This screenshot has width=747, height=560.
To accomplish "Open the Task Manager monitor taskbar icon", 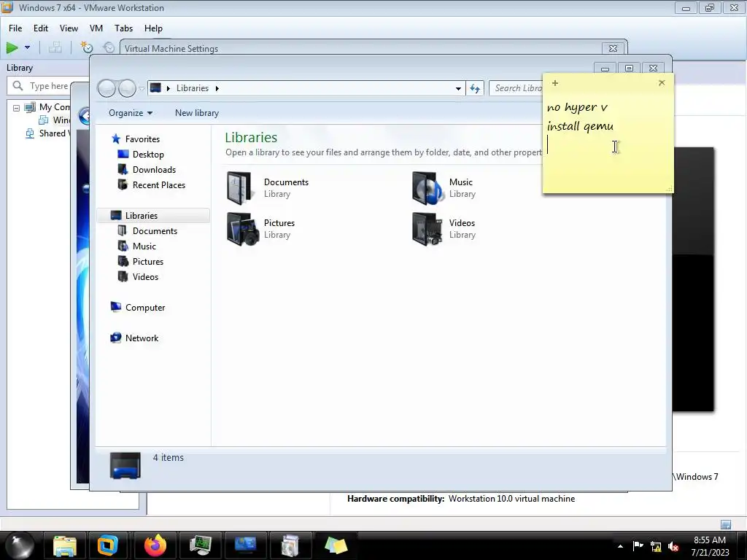I will pos(200,545).
